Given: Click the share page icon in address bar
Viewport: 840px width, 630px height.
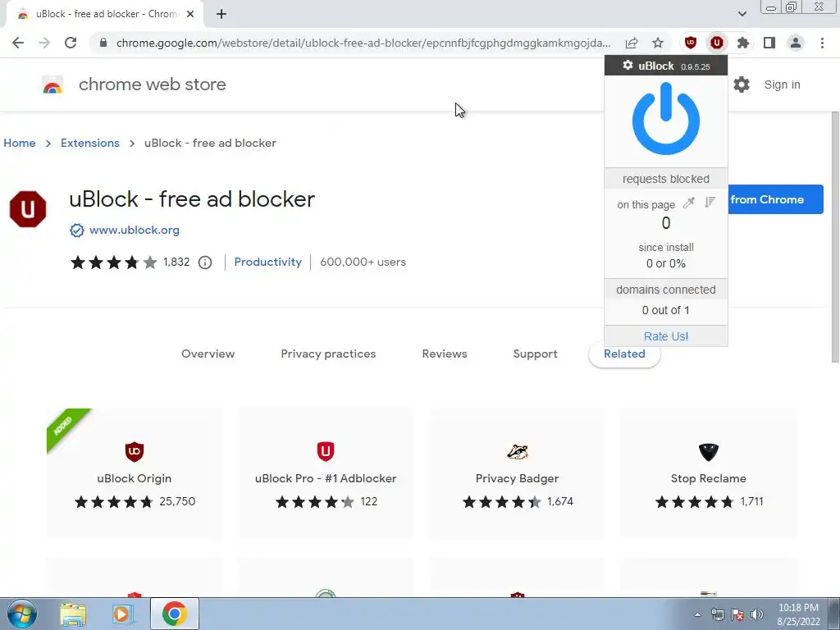Looking at the screenshot, I should [x=632, y=43].
